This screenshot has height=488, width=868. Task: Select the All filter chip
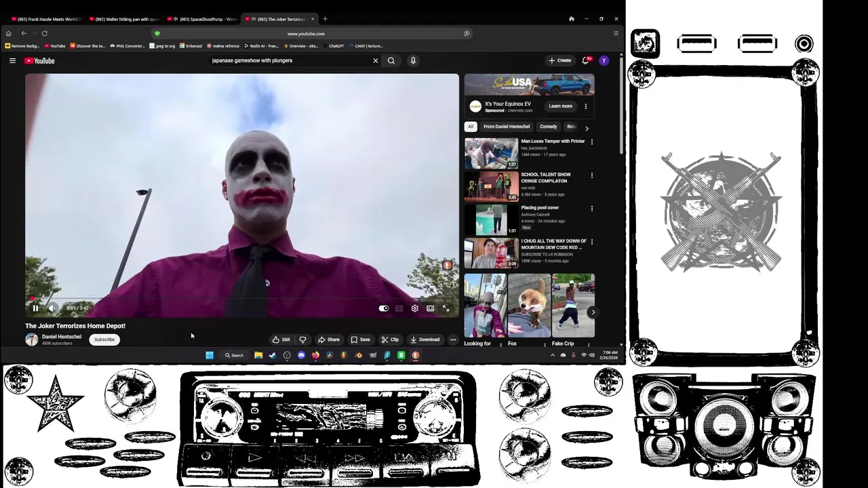click(471, 127)
